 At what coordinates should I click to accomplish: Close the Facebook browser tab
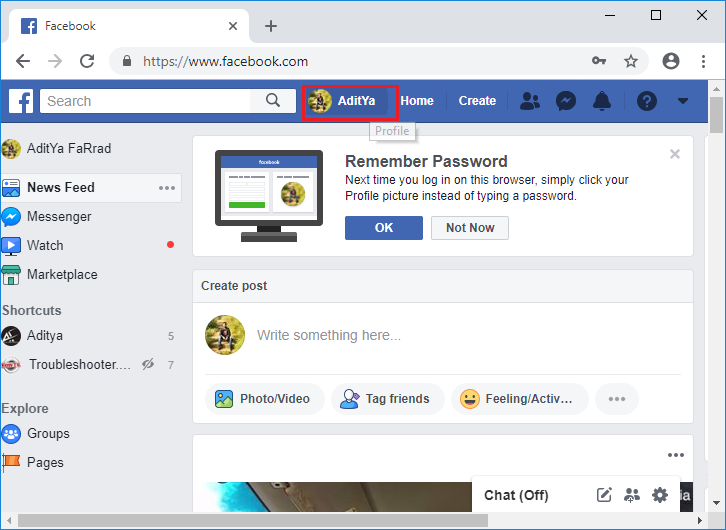[x=233, y=26]
